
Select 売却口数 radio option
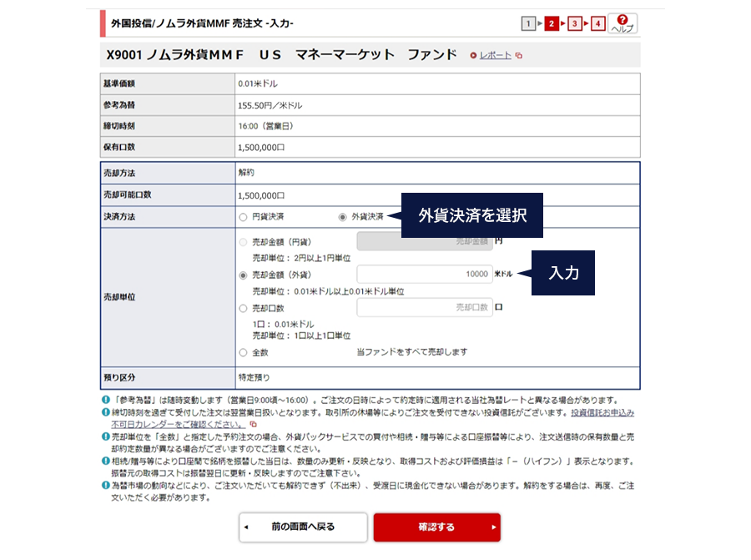pyautogui.click(x=243, y=308)
